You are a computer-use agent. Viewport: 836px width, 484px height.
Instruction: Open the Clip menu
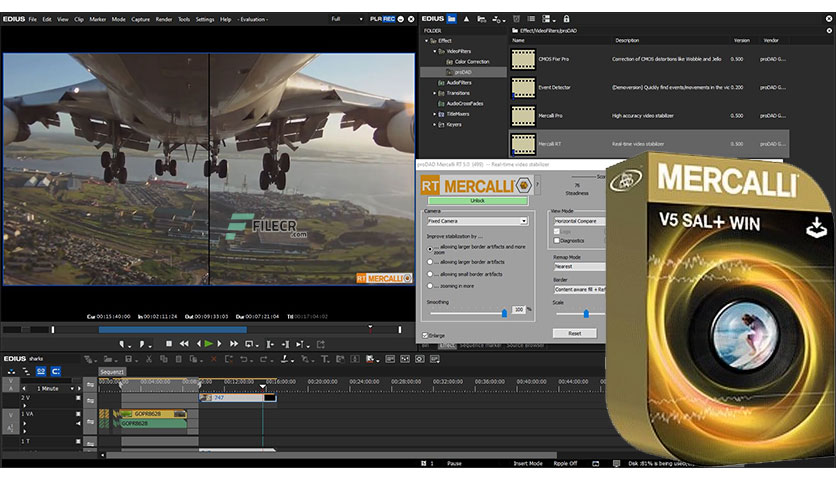pyautogui.click(x=79, y=19)
